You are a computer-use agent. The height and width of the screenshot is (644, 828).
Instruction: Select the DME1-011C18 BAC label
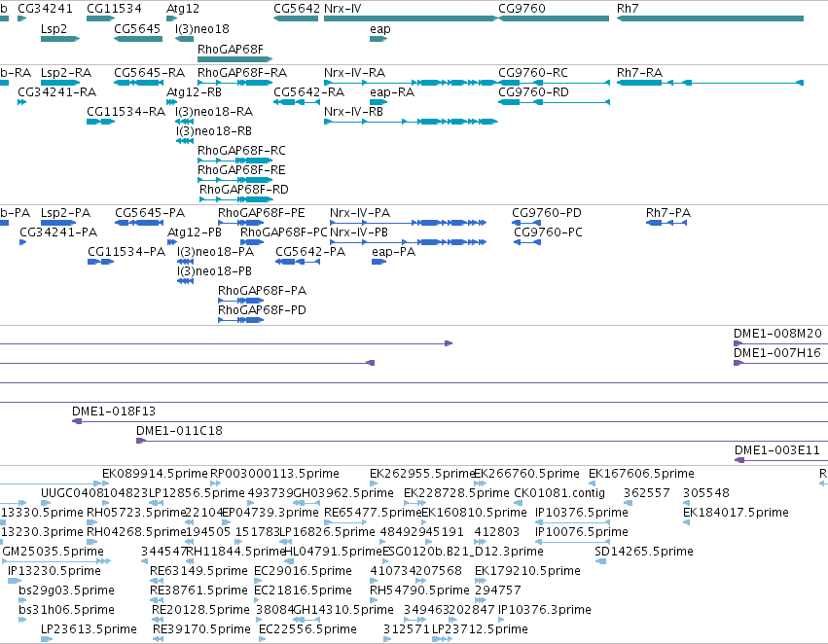[x=179, y=431]
